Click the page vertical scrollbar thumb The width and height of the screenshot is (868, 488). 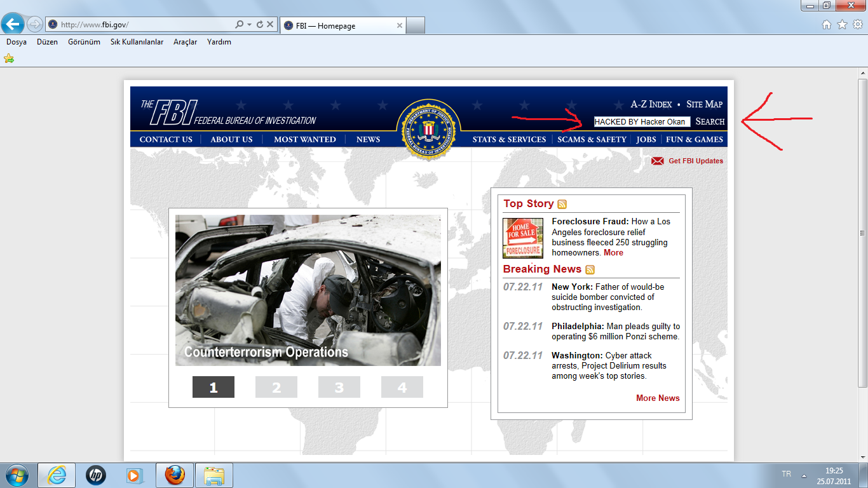(862, 233)
